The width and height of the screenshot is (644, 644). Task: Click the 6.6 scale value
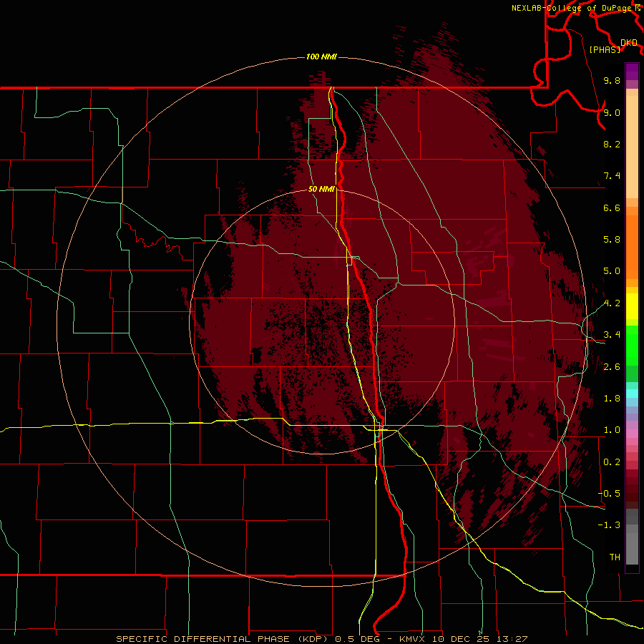612,208
